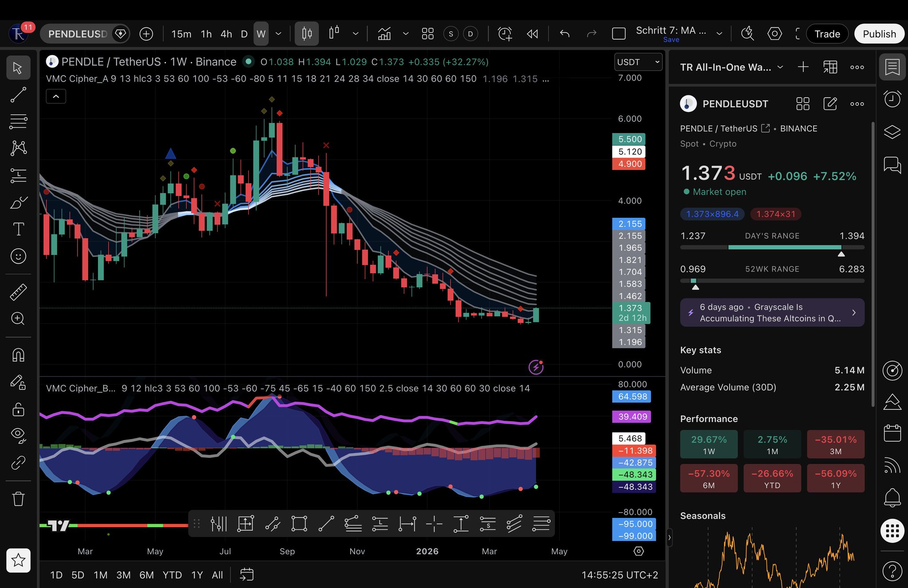Toggle magnet mode on
Screen dimensions: 908x588
point(18,355)
